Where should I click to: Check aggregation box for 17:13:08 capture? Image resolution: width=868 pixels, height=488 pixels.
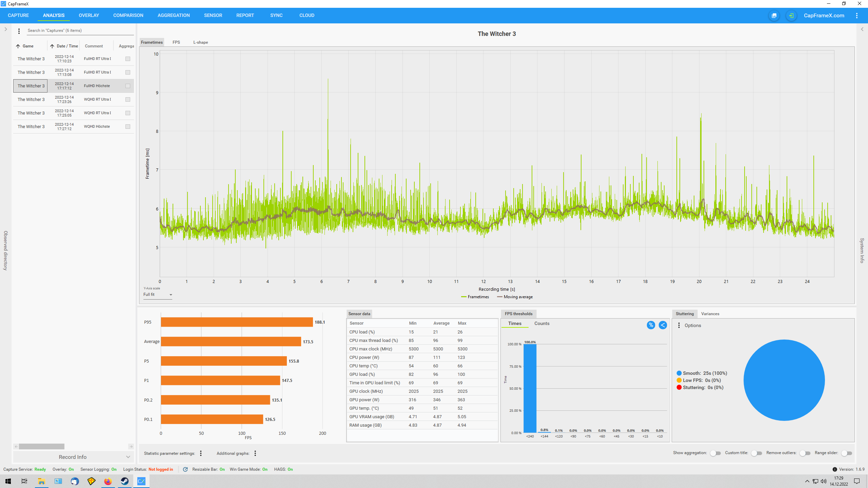pos(128,73)
